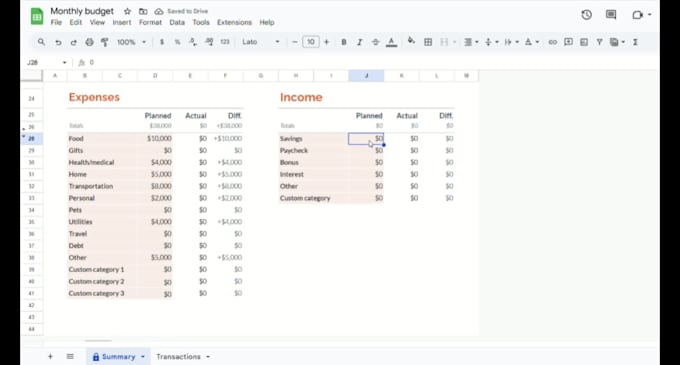680x365 pixels.
Task: Add a new sheet with plus button
Action: coord(50,357)
